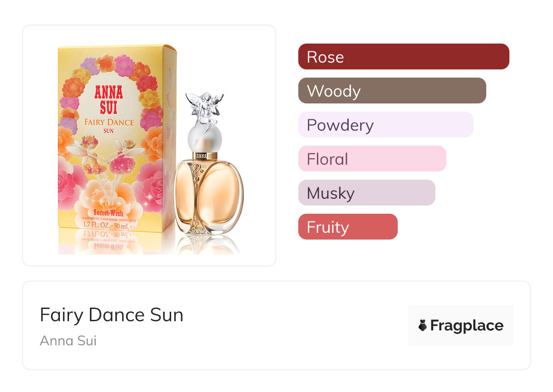The width and height of the screenshot is (553, 392).
Task: Click the Fruity accord bar
Action: [x=347, y=227]
